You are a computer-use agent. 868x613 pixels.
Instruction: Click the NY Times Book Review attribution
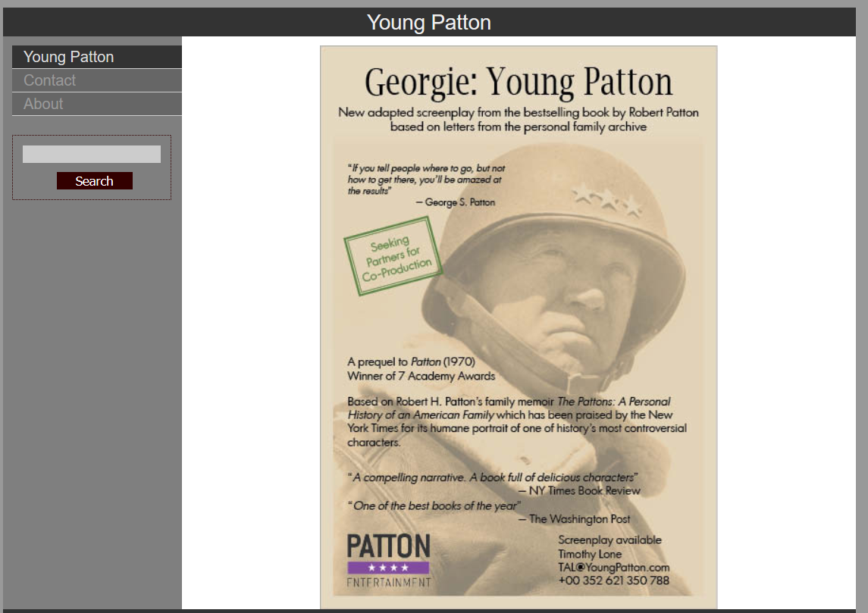579,491
